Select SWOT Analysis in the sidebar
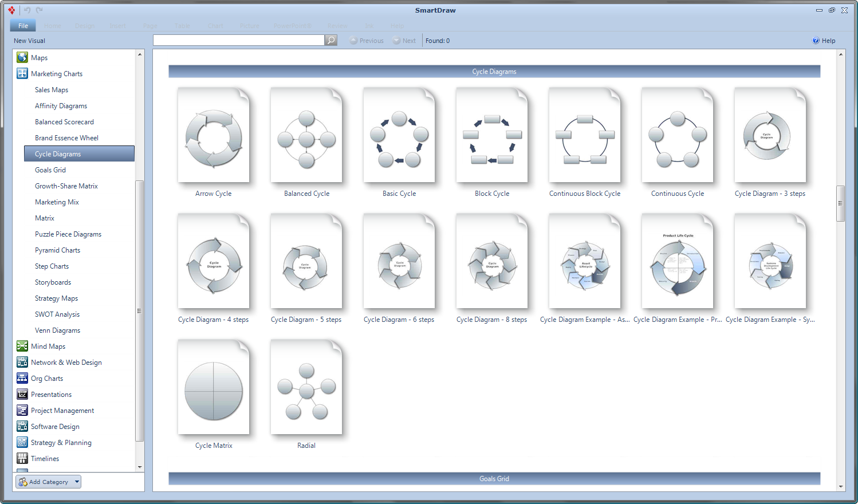 click(x=57, y=314)
